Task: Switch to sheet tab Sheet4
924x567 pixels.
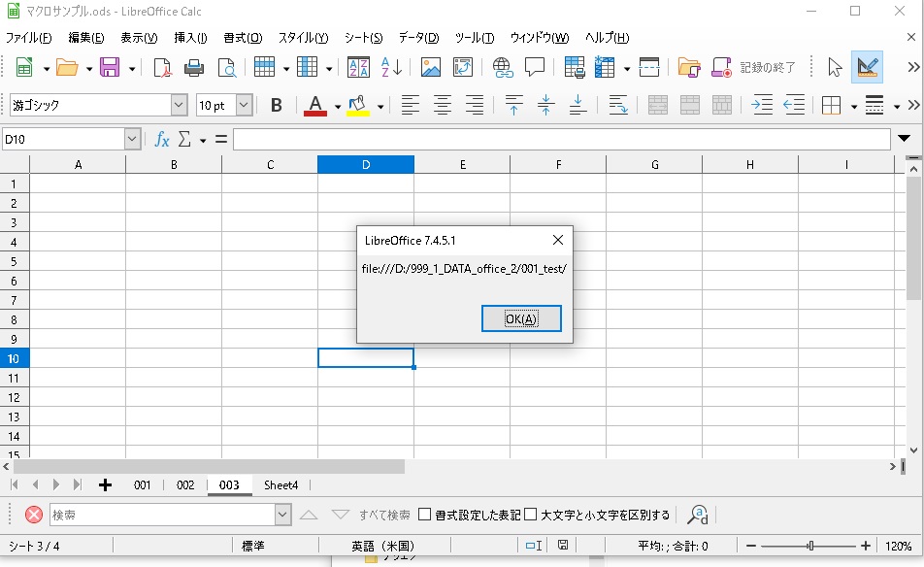Action: (x=281, y=485)
